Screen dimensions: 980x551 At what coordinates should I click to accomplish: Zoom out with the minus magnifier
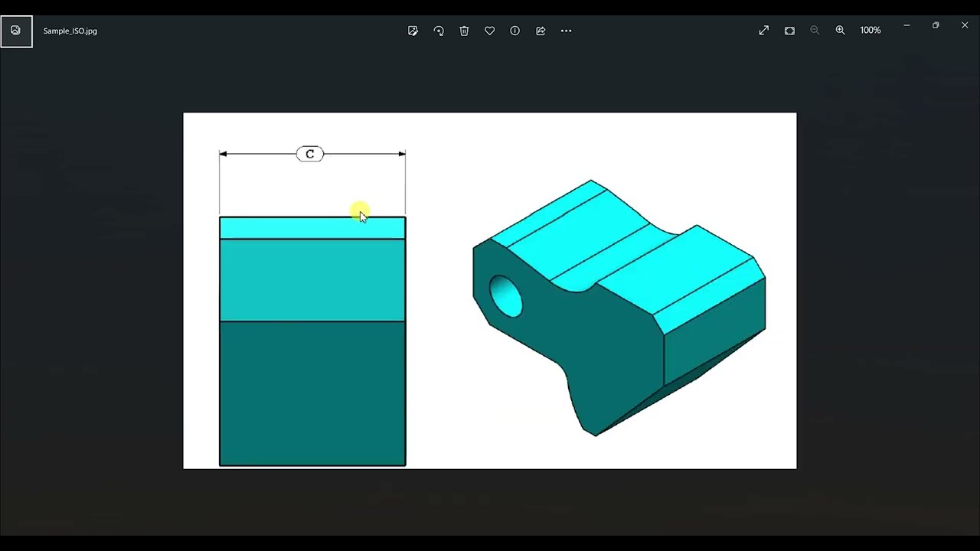[x=815, y=31]
